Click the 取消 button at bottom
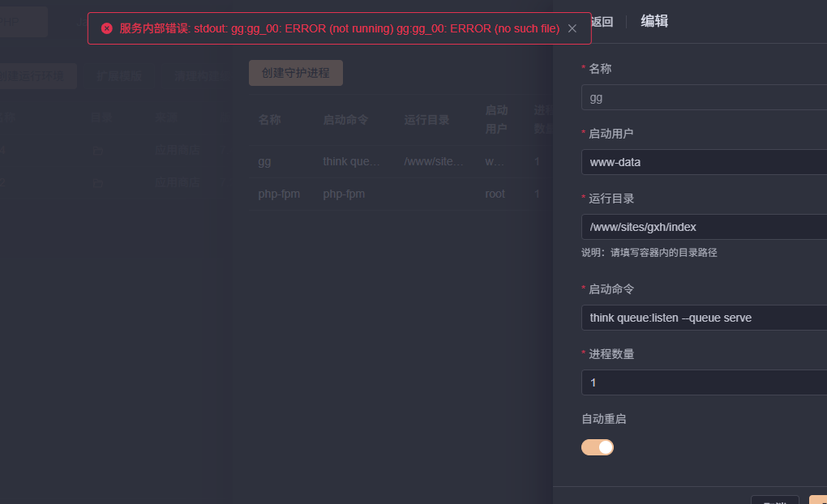The image size is (827, 504). [x=775, y=500]
